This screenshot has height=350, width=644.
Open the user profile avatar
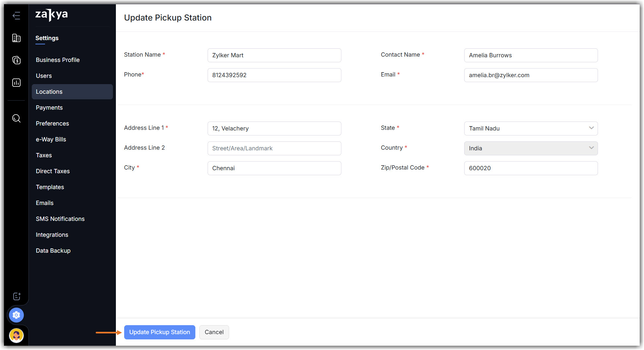point(16,335)
